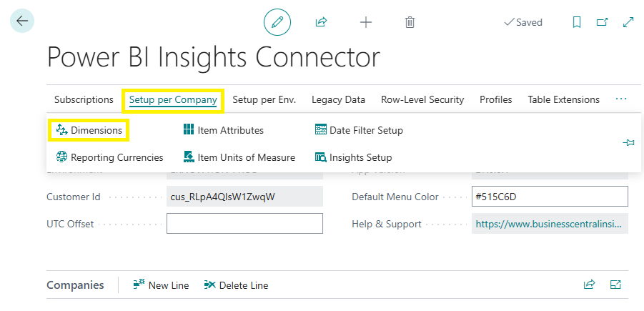Click the plus icon to create new
644x311 pixels.
(x=365, y=22)
